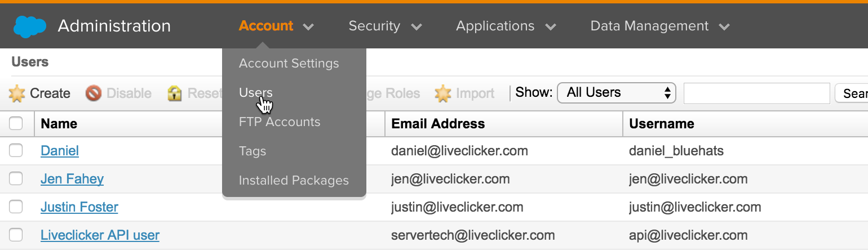This screenshot has height=251, width=868.
Task: Choose Account Settings from the menu
Action: coord(289,64)
